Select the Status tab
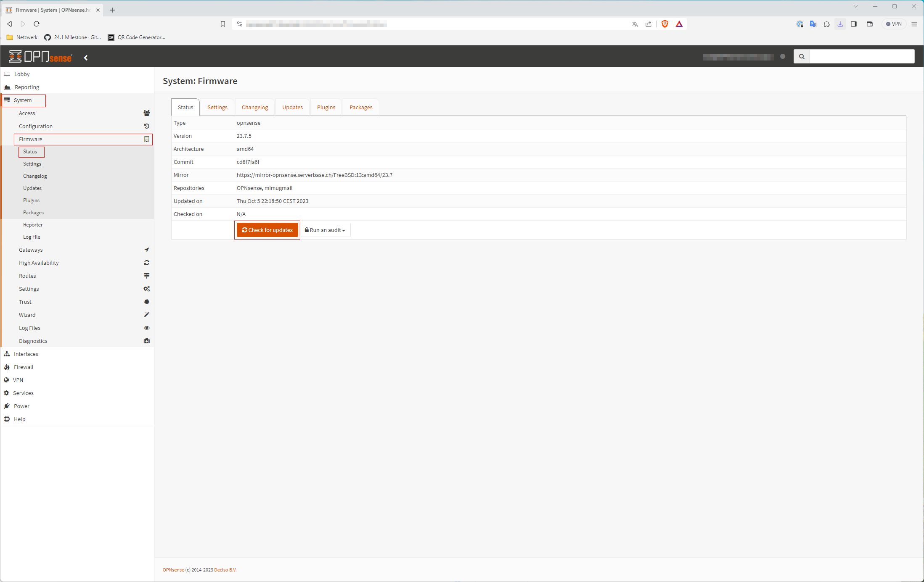Viewport: 924px width, 582px height. click(185, 107)
